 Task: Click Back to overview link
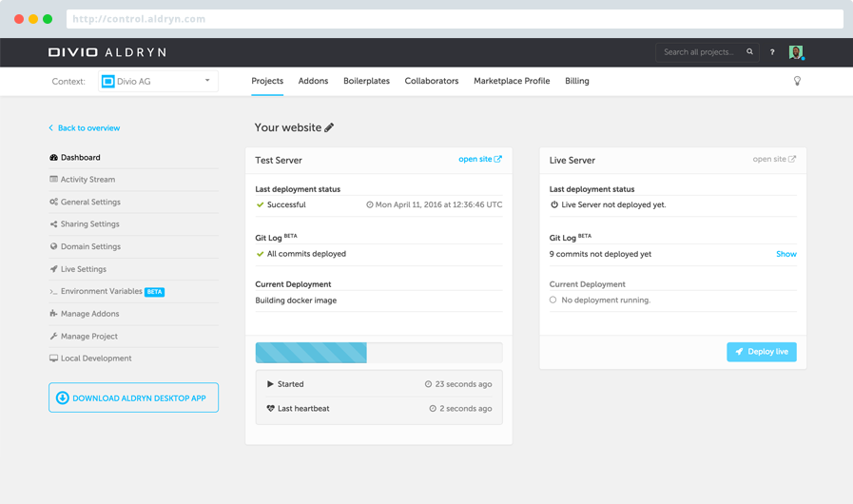[x=88, y=128]
